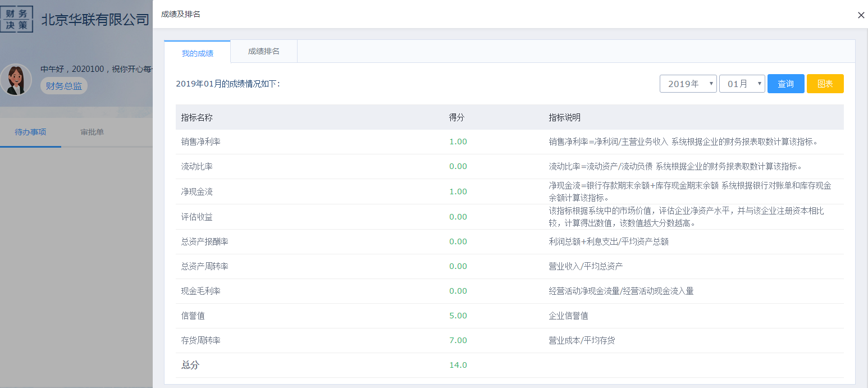Click the 指标名称 column header

pyautogui.click(x=197, y=118)
